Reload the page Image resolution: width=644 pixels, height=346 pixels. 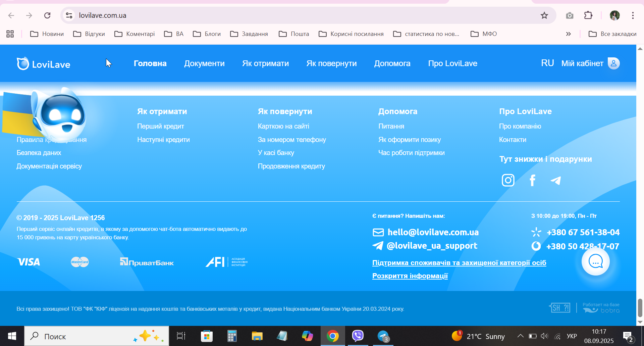pos(47,15)
